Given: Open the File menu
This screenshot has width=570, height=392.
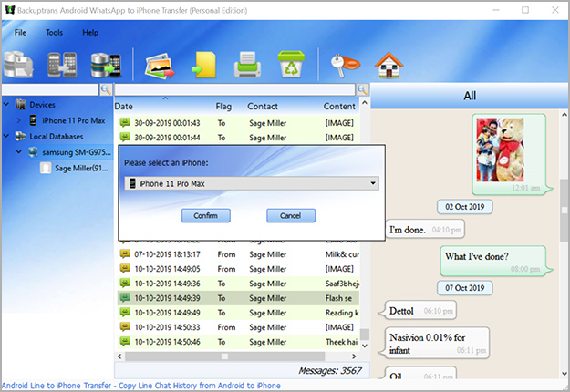Looking at the screenshot, I should pos(20,32).
